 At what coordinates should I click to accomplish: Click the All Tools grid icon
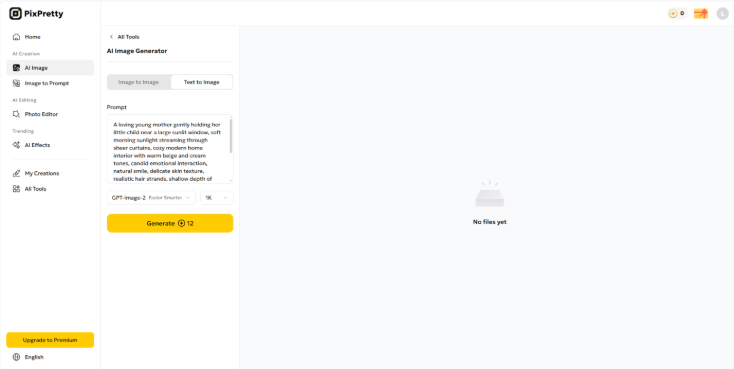click(16, 189)
